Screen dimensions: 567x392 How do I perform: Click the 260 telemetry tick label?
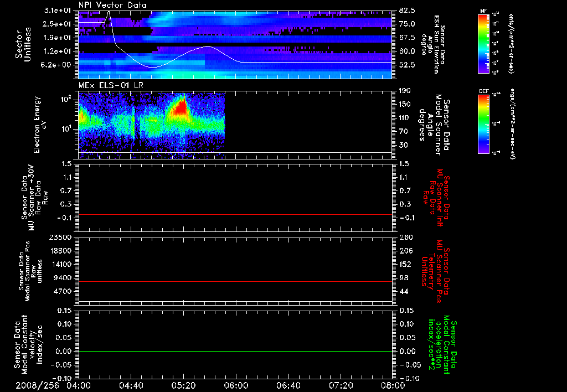[405, 237]
